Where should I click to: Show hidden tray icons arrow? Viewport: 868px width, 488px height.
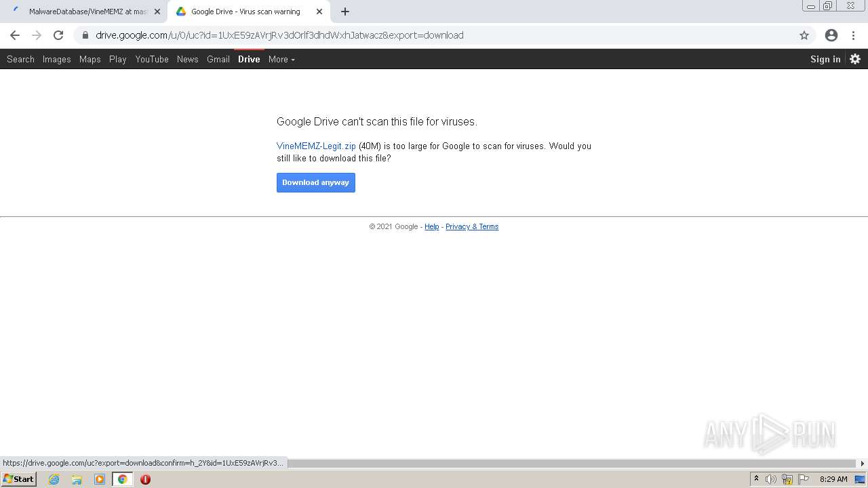(x=756, y=479)
